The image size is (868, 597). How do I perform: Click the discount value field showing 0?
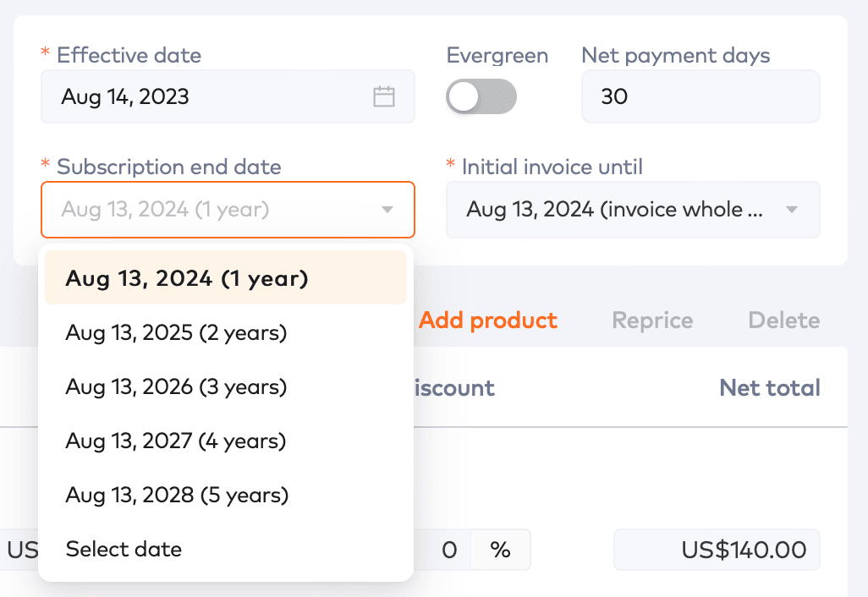coord(442,550)
